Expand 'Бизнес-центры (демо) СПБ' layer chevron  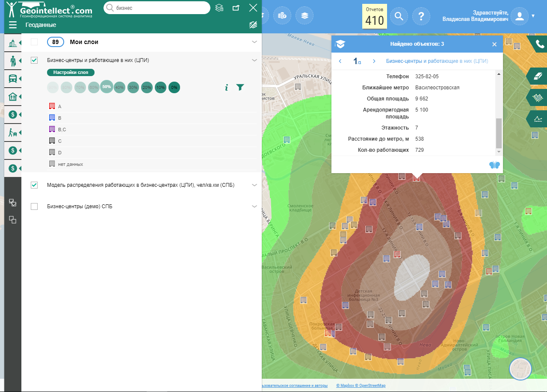coord(254,206)
